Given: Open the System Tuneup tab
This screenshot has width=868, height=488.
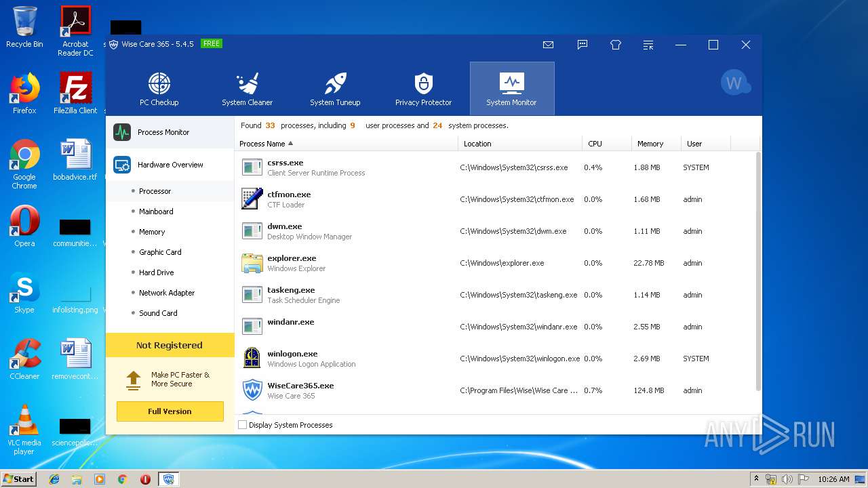Looking at the screenshot, I should (x=335, y=89).
